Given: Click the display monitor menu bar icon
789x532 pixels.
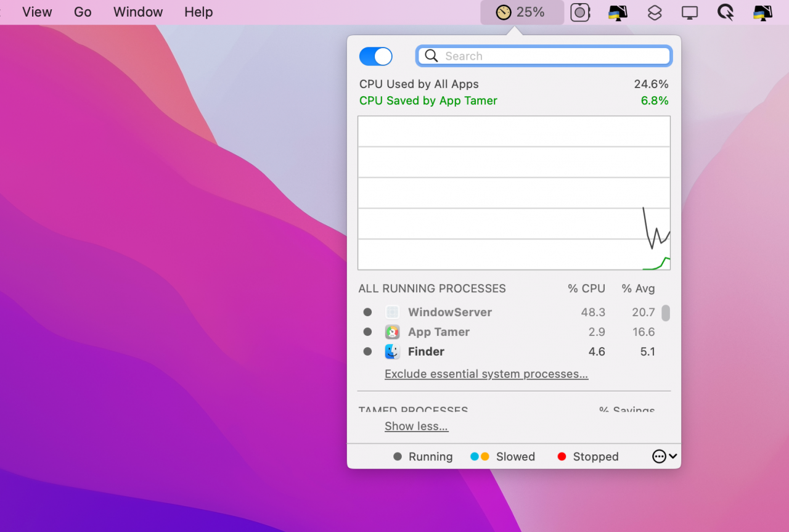Looking at the screenshot, I should [690, 12].
